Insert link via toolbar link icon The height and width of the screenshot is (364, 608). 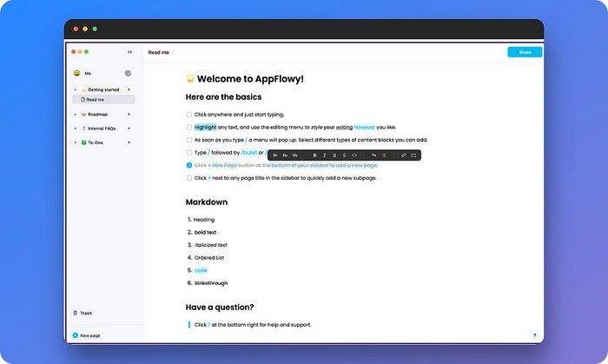pyautogui.click(x=403, y=155)
